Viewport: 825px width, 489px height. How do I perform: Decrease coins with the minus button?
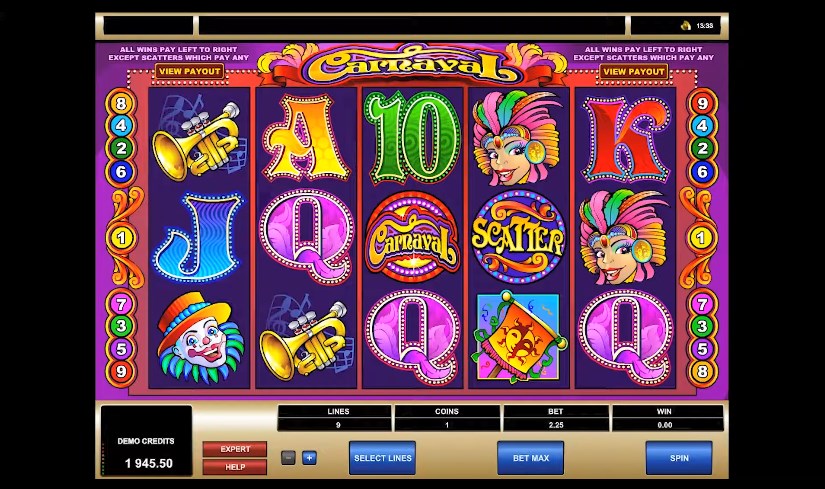[288, 458]
